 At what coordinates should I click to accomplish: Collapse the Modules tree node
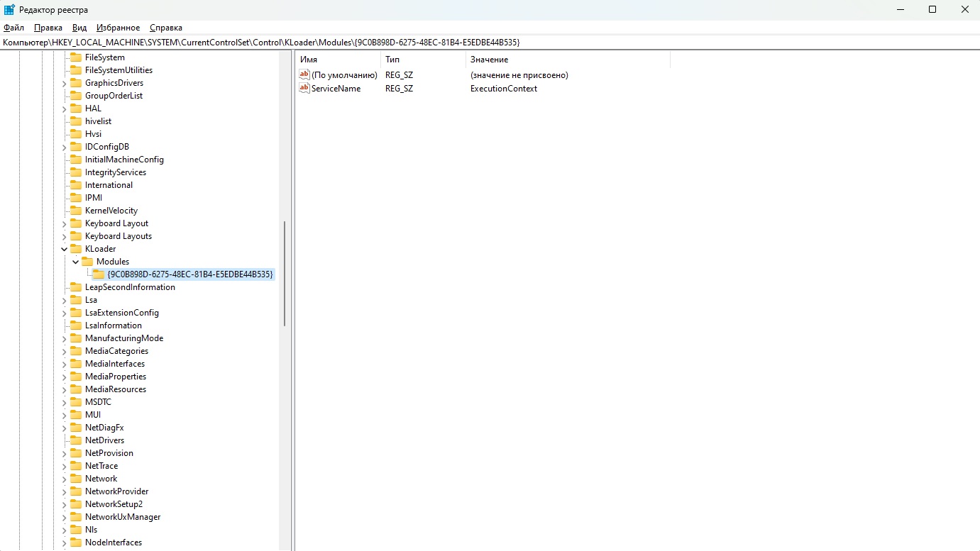76,262
